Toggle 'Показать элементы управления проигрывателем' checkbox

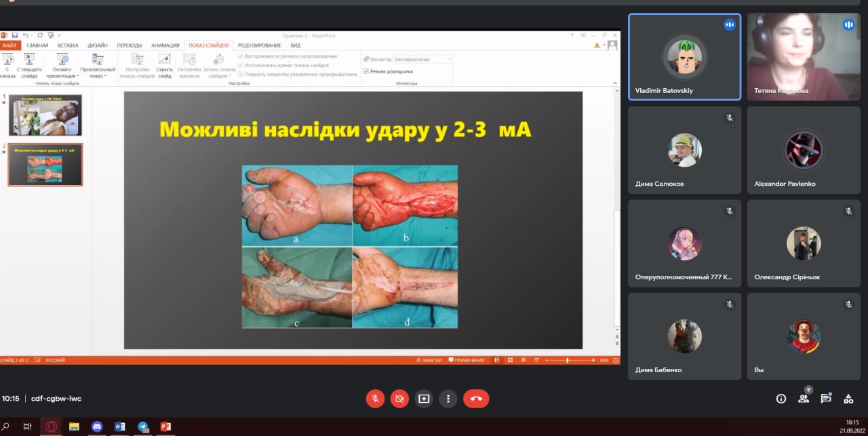[x=241, y=74]
